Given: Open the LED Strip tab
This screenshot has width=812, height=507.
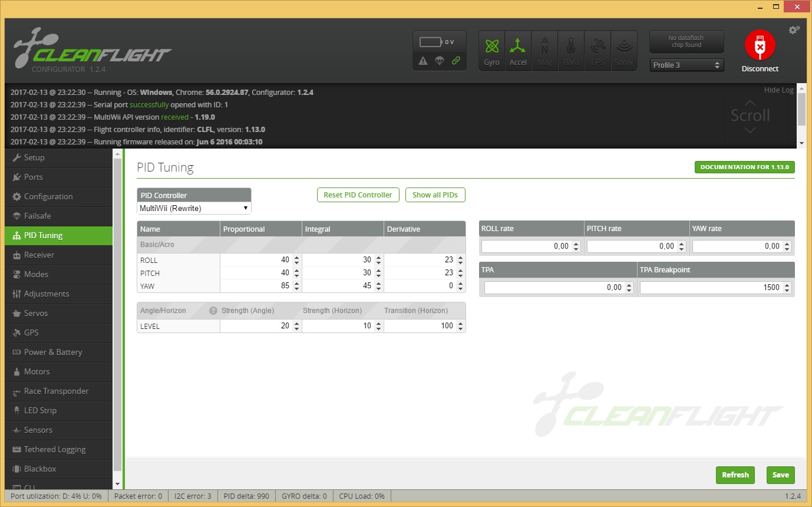Looking at the screenshot, I should (58, 411).
